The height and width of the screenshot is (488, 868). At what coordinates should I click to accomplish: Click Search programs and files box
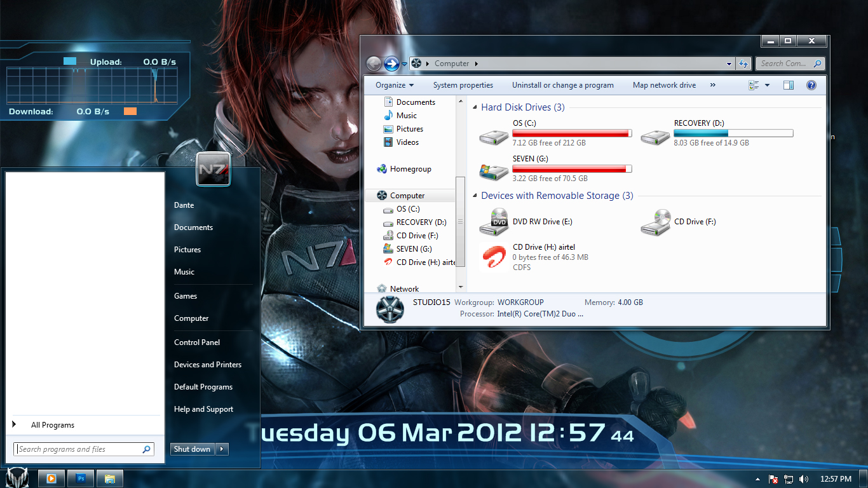[84, 449]
